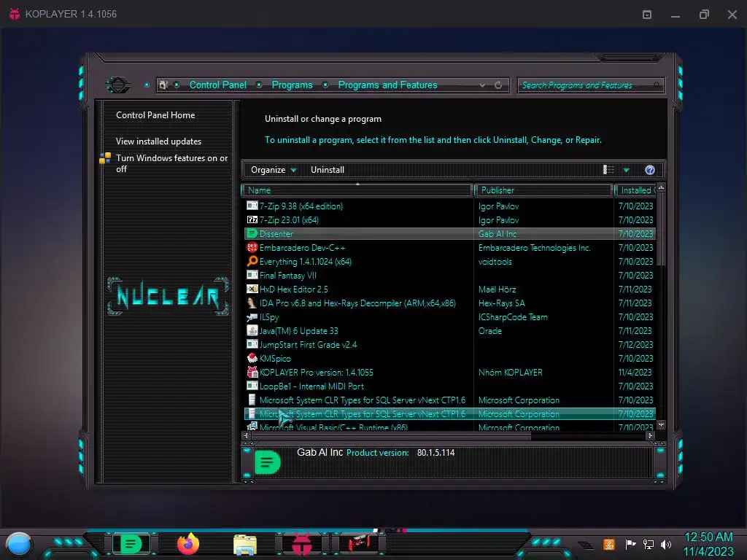Click the Action Center flag tray icon
The width and height of the screenshot is (747, 560).
click(630, 544)
